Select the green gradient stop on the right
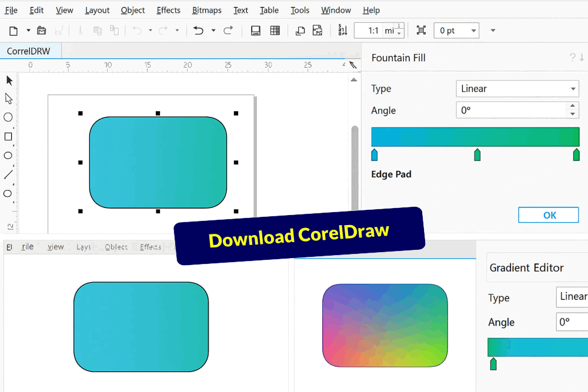This screenshot has height=392, width=588. point(576,155)
